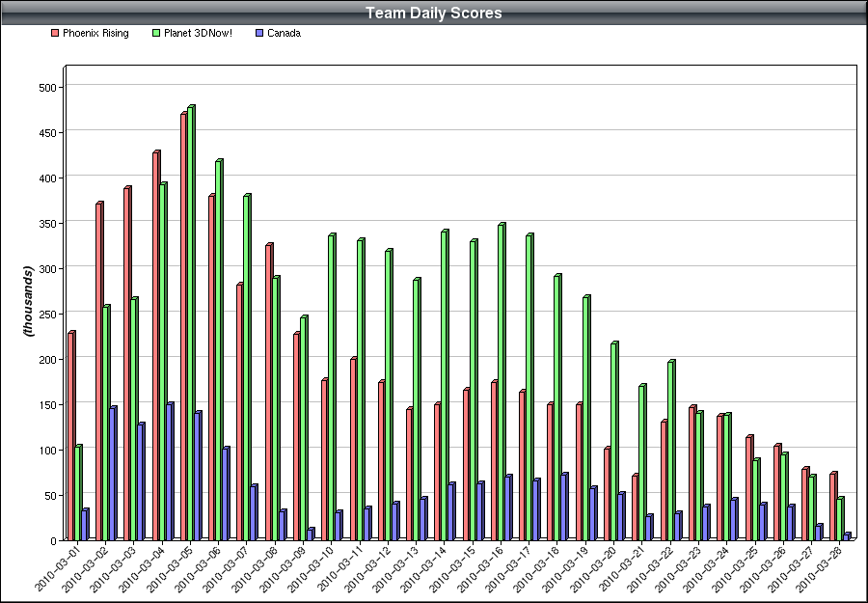The height and width of the screenshot is (603, 868).
Task: Click the 400 y-axis tick label
Action: (x=47, y=178)
